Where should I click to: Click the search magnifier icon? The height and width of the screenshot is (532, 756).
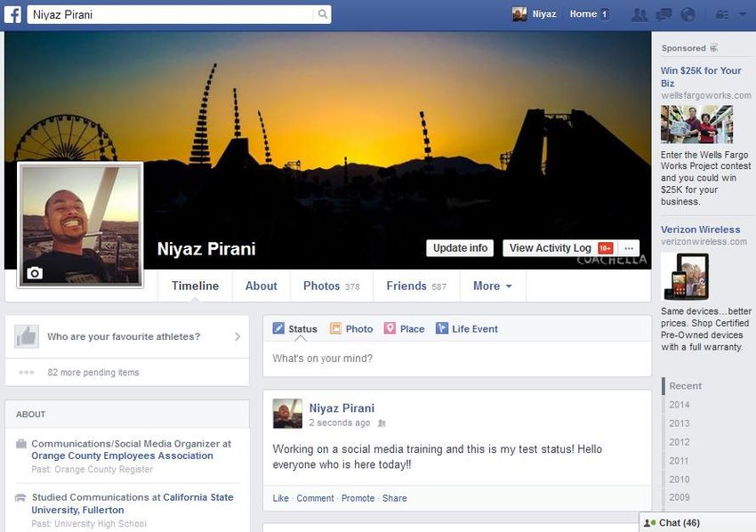(x=323, y=14)
